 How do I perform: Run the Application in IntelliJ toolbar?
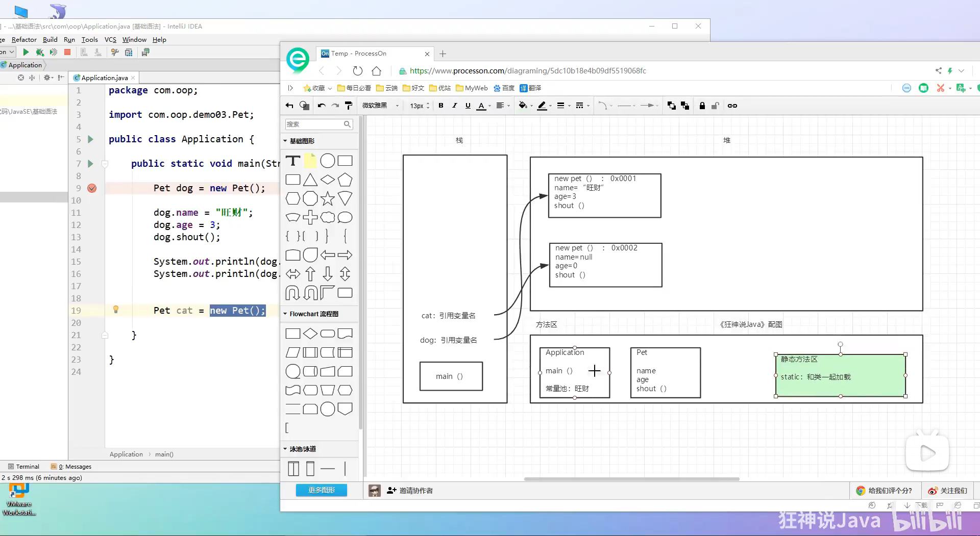26,52
